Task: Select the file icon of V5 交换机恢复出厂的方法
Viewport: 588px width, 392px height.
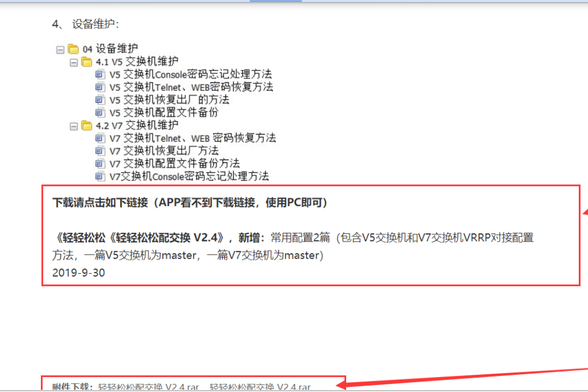Action: point(100,100)
